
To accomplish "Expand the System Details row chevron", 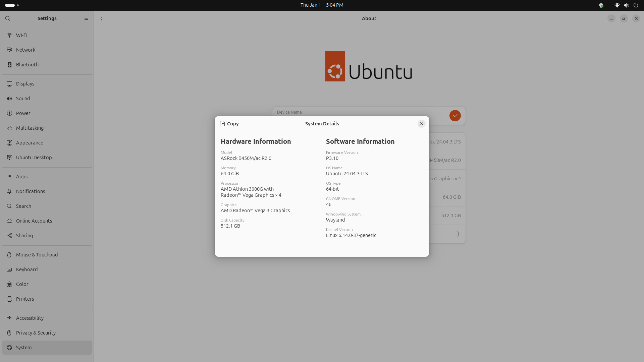I will [x=458, y=234].
